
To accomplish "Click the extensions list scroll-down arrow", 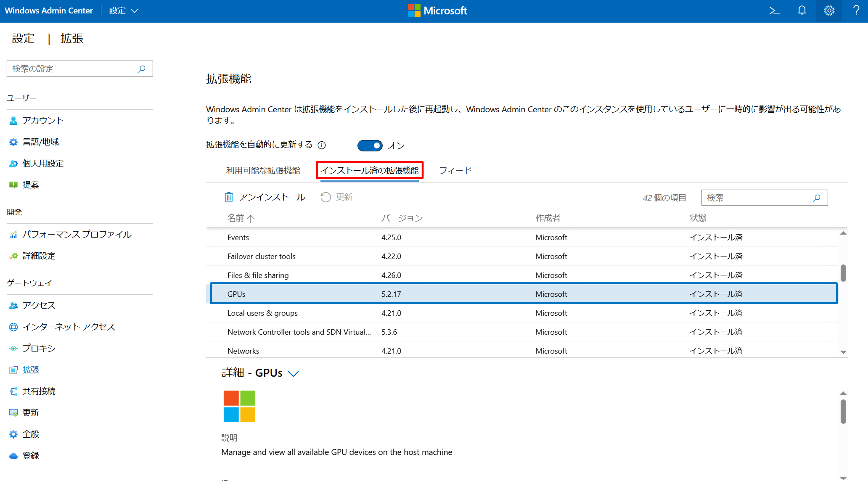I will (x=843, y=352).
